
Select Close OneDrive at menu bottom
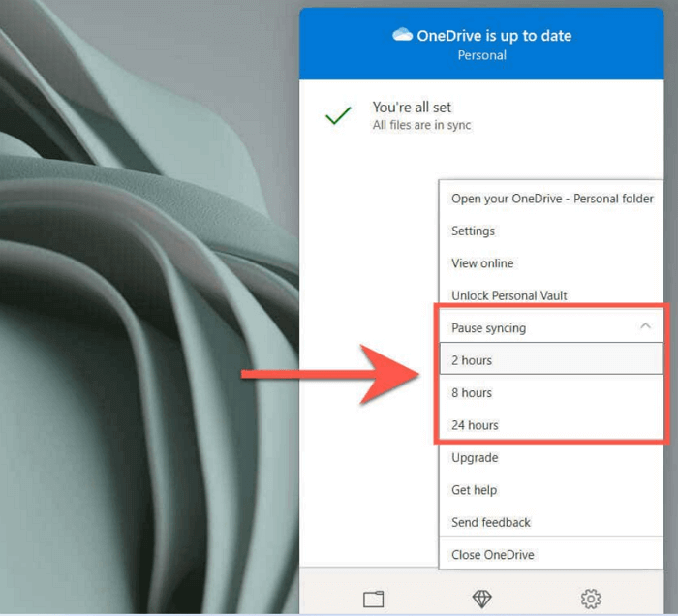(492, 555)
